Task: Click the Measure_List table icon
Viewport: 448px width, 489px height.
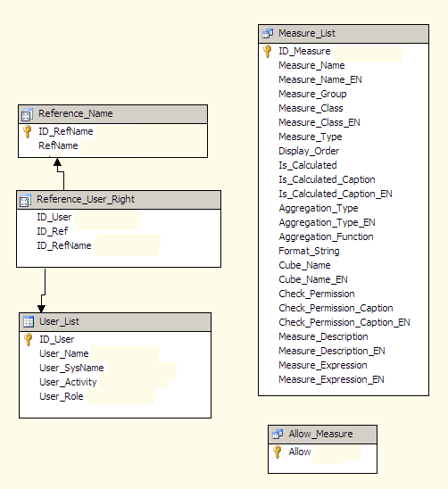Action: click(268, 33)
